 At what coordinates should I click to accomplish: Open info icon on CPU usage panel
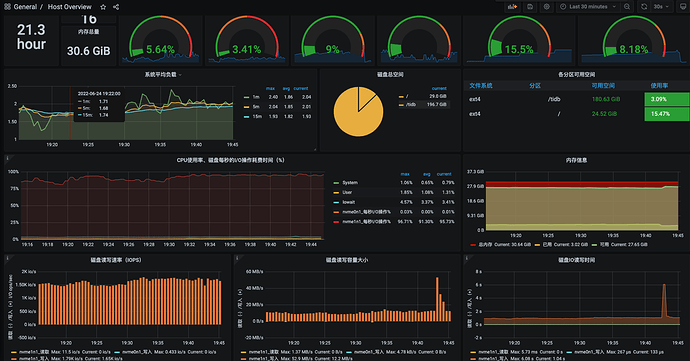point(7,158)
